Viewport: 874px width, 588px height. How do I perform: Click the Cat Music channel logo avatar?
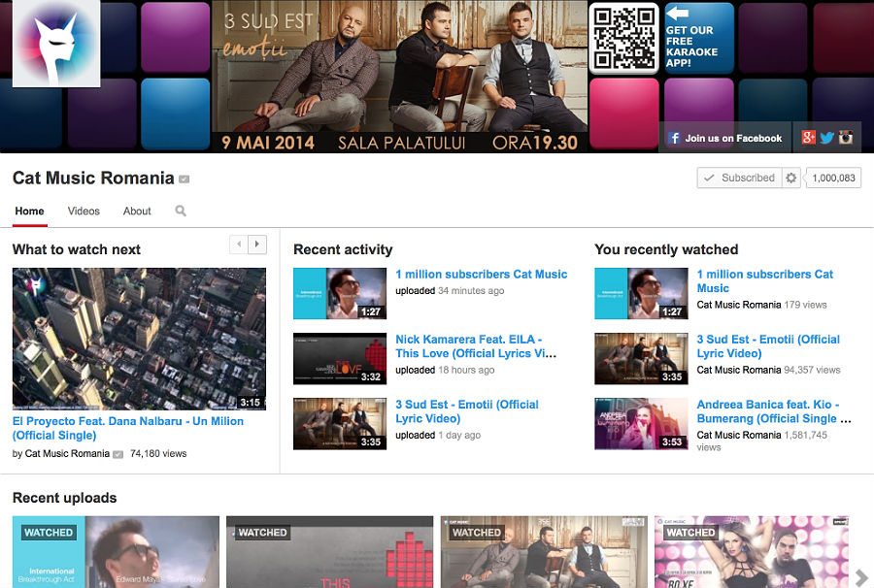56,44
